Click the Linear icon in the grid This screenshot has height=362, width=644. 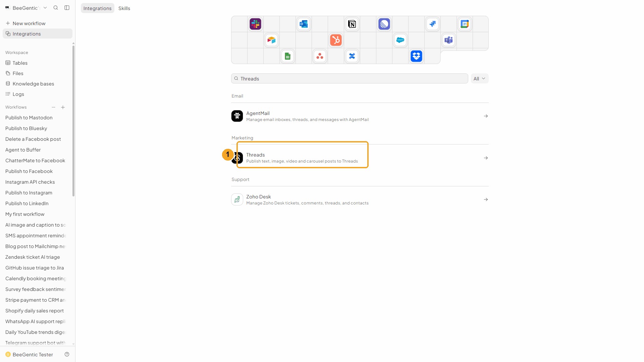[x=384, y=24]
